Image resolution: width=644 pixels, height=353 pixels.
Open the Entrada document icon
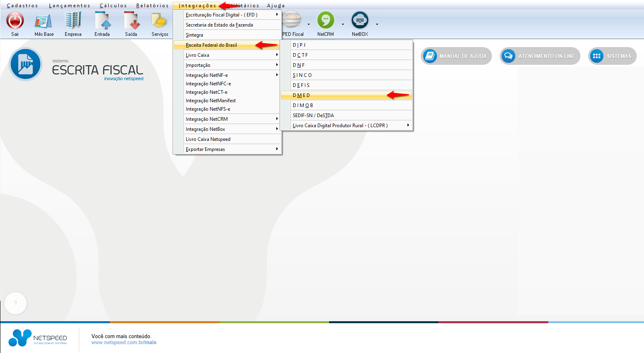pyautogui.click(x=103, y=21)
